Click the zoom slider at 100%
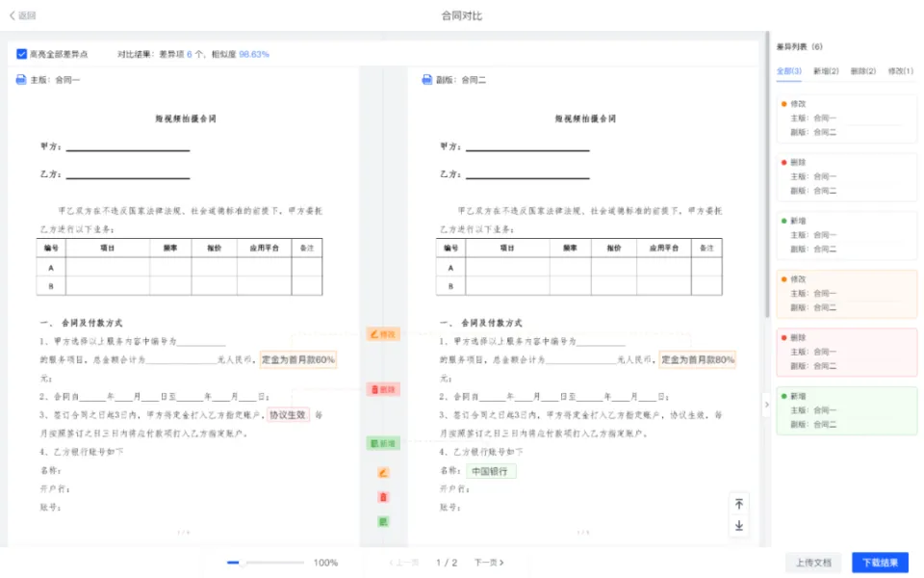Screen dimensions: 924x578 (243, 563)
